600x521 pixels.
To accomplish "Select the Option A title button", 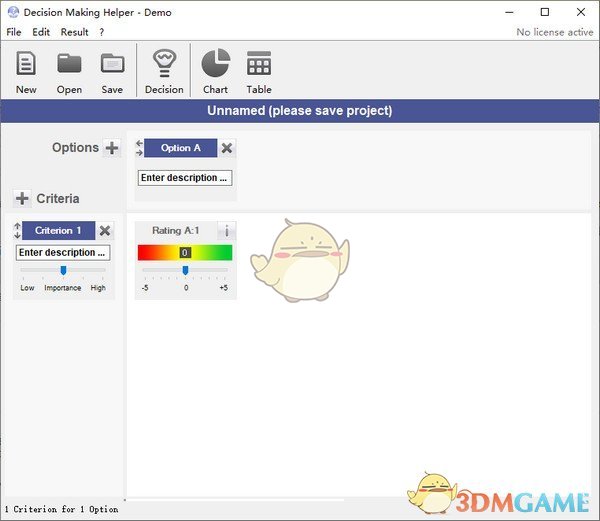I will coord(181,148).
